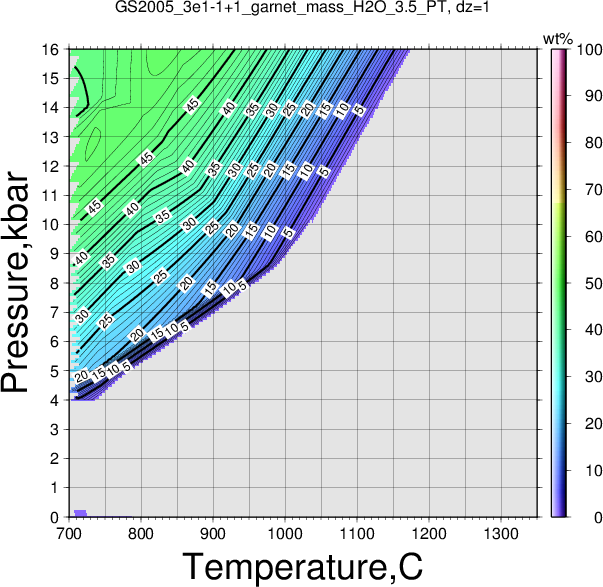This screenshot has width=603, height=587.
Task: Pick the 70 label on the colorbar
Action: [594, 190]
